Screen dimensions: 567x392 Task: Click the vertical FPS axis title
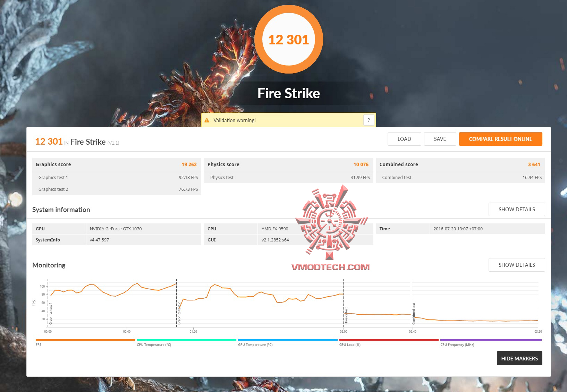coord(34,303)
